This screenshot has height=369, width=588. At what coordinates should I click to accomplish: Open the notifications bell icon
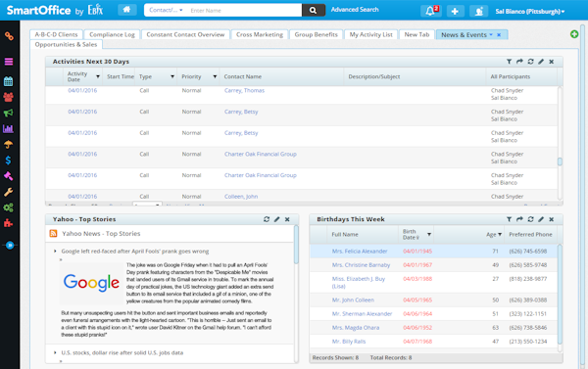431,11
